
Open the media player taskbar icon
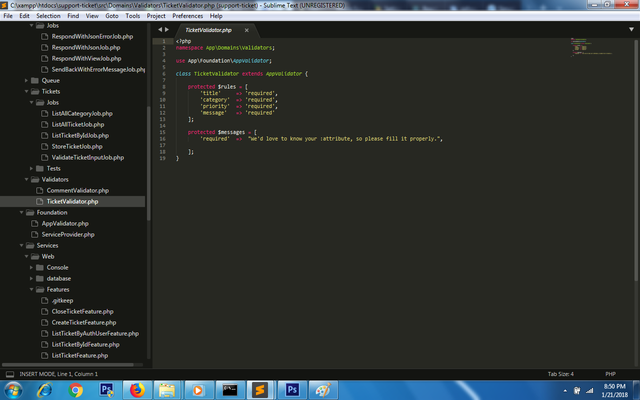point(198,390)
